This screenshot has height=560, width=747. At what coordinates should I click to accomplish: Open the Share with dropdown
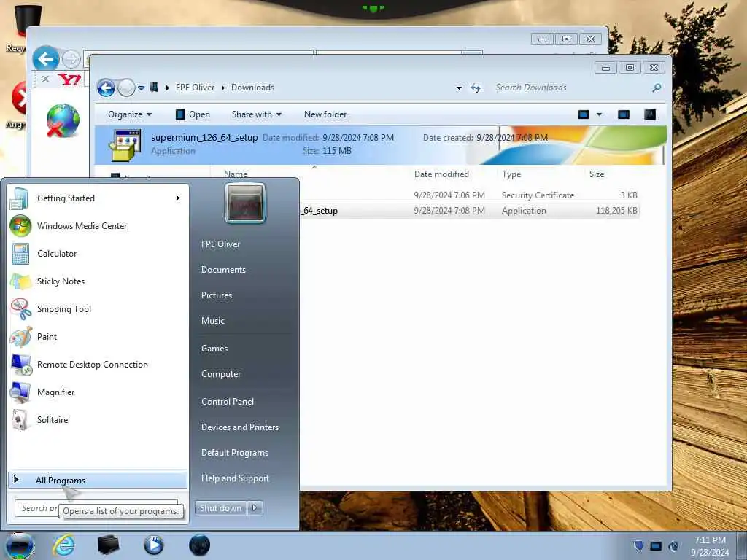pos(256,114)
